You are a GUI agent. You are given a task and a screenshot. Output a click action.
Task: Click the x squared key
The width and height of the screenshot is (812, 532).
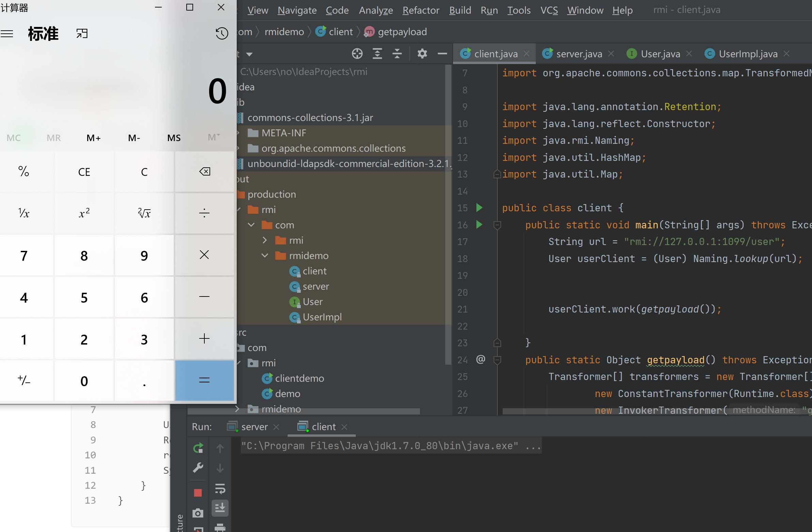(84, 213)
